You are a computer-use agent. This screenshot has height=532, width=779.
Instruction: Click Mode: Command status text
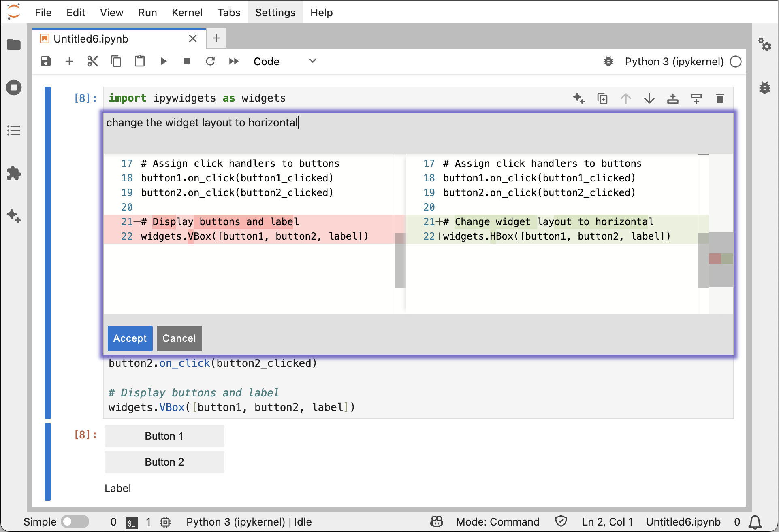point(497,522)
